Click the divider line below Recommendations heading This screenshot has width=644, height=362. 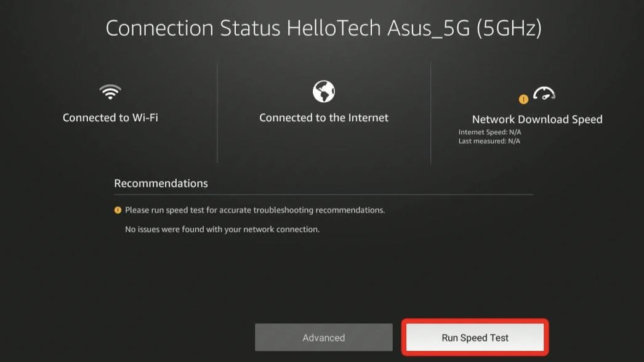(324, 195)
